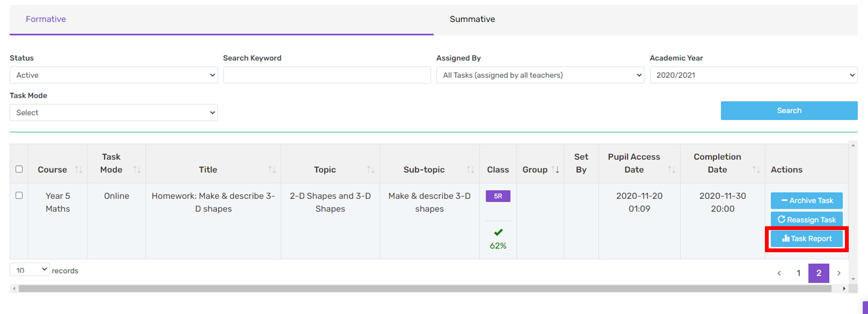Image resolution: width=868 pixels, height=314 pixels.
Task: Click the 62% completion score
Action: click(x=498, y=246)
